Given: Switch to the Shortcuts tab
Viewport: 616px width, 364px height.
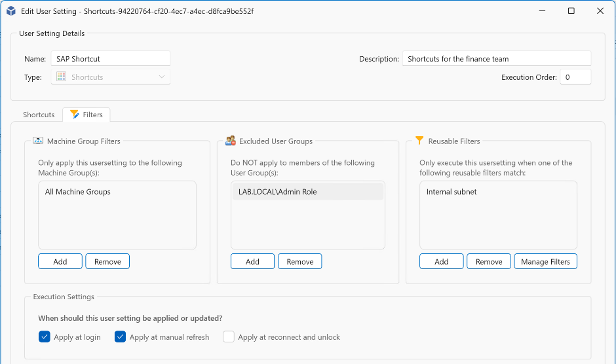Looking at the screenshot, I should (x=39, y=115).
